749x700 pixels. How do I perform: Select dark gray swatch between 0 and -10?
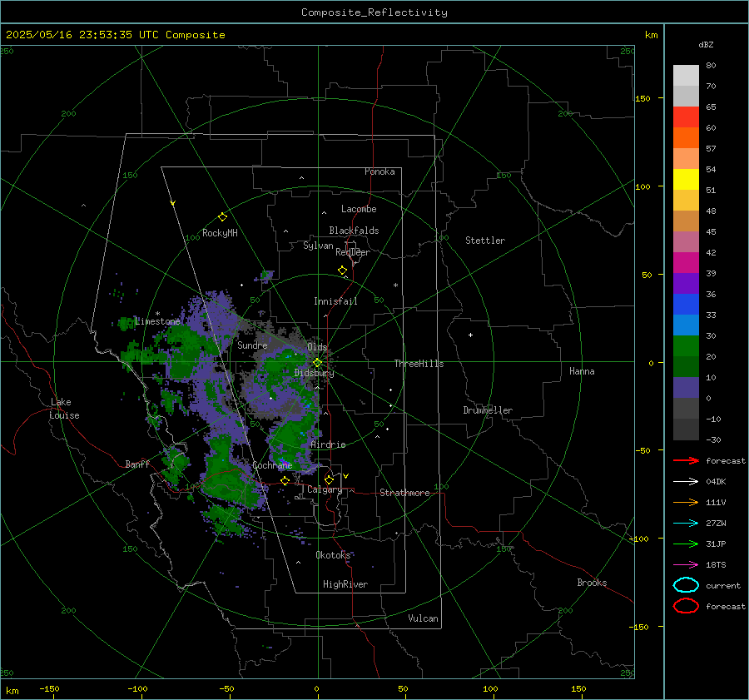pos(686,408)
